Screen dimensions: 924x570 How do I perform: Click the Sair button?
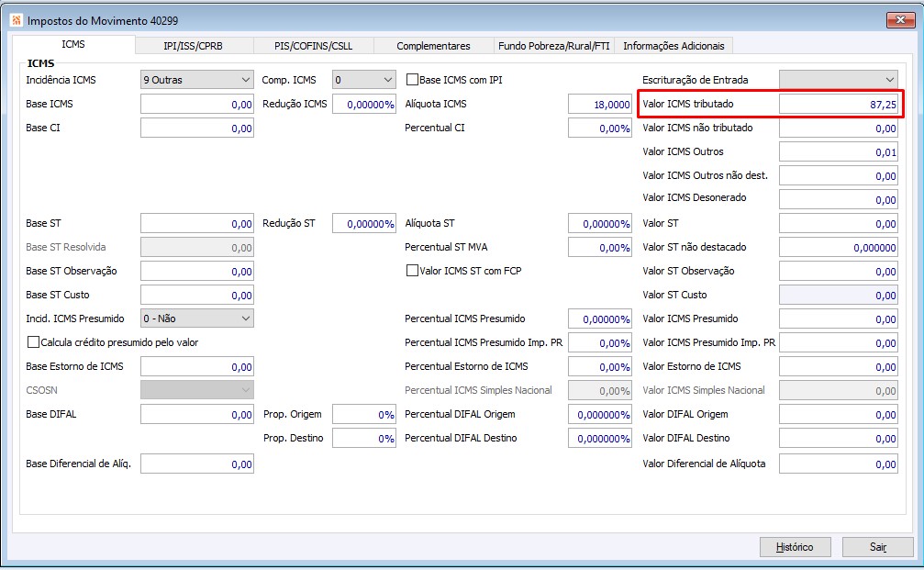pyautogui.click(x=878, y=547)
